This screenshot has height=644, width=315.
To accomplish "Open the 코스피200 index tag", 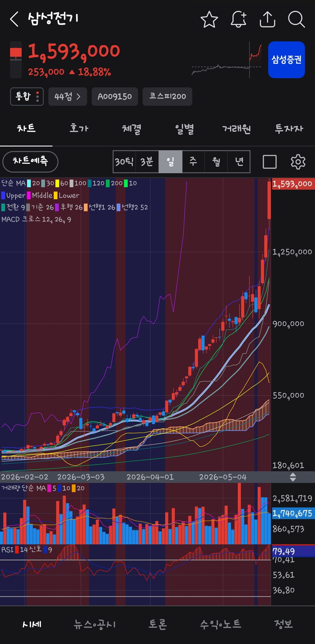I will click(x=167, y=97).
